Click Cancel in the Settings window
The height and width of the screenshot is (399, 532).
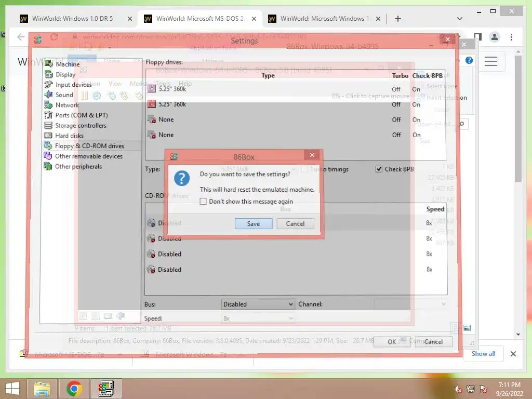pos(433,342)
